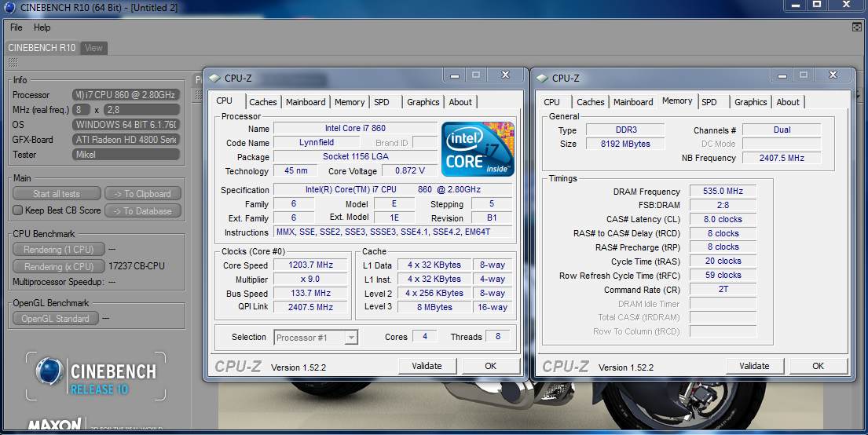Click Validate in the left CPU-Z window
868x435 pixels.
427,366
